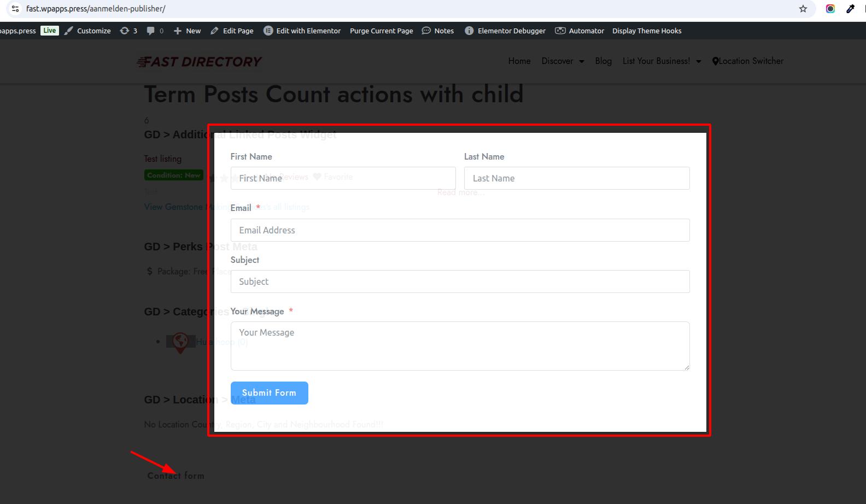866x504 pixels.
Task: Click the updates counter showing 3
Action: (x=128, y=31)
